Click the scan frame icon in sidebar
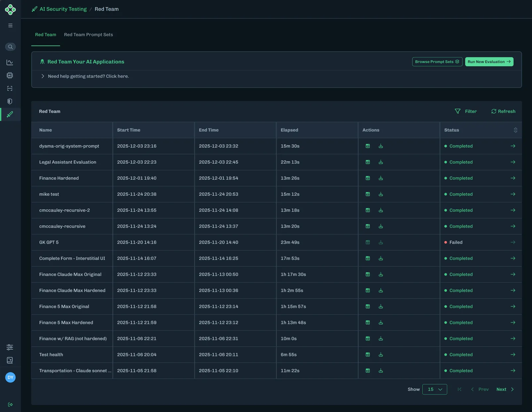This screenshot has height=412, width=532. coord(10,88)
